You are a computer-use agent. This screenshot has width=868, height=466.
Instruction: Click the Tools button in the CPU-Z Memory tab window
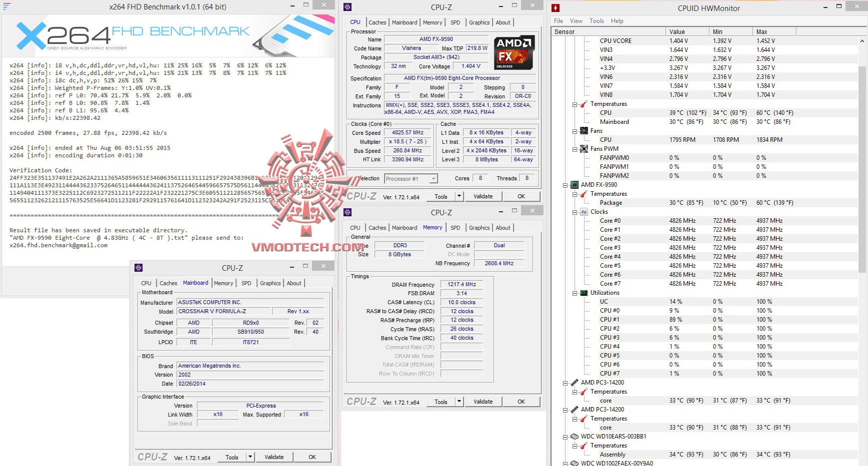coord(441,402)
